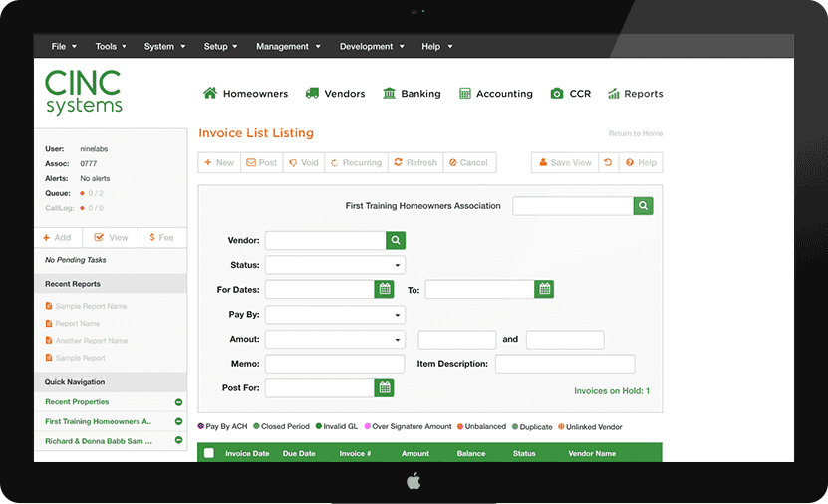Click into the Memo text field
The image size is (828, 504).
335,364
